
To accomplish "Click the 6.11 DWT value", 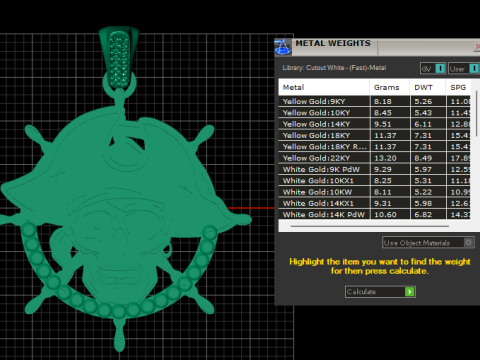I will 423,124.
